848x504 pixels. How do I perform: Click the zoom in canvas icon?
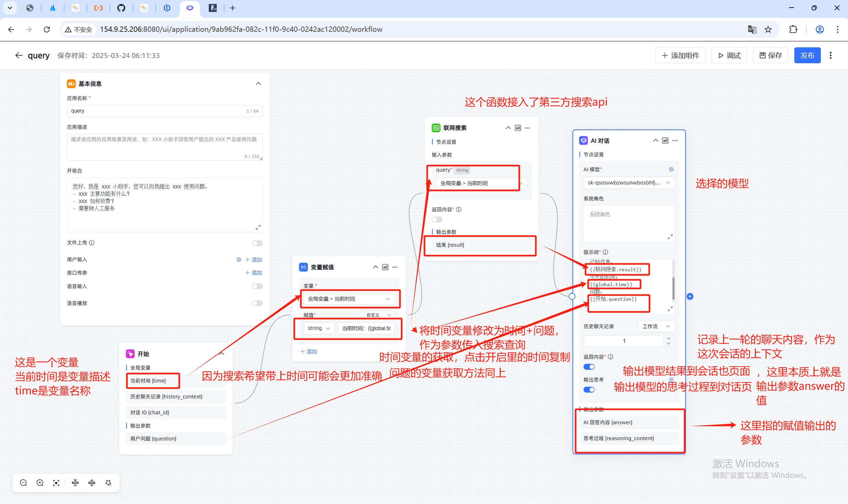click(x=40, y=482)
